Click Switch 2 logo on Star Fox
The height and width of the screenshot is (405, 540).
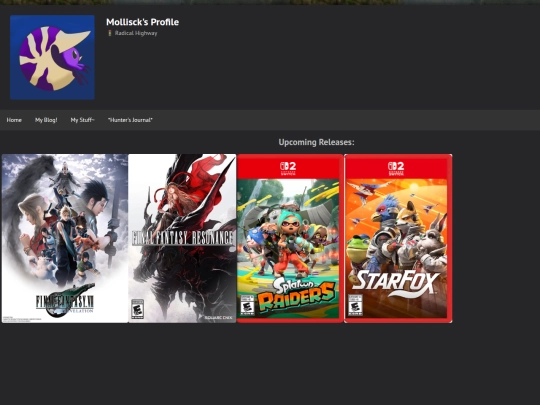[x=396, y=168]
